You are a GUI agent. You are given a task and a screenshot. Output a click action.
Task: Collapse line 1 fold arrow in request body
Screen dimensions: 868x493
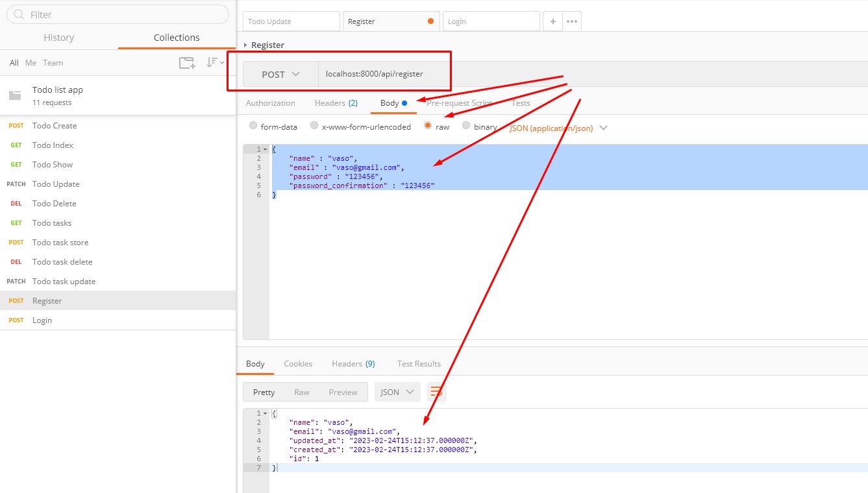pyautogui.click(x=265, y=150)
